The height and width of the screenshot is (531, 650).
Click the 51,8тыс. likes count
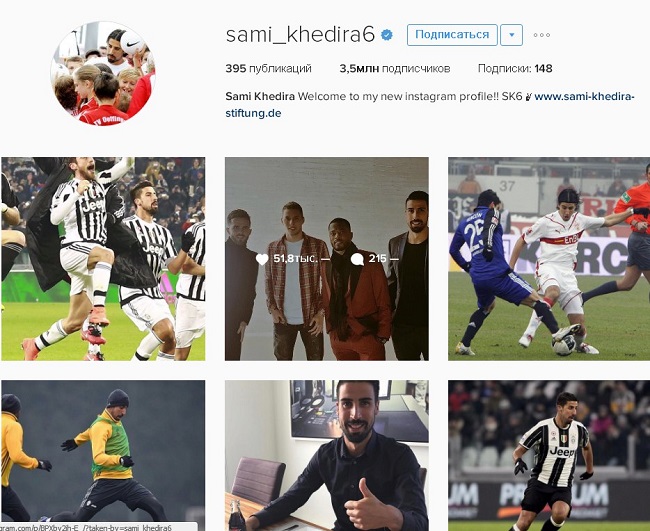296,259
